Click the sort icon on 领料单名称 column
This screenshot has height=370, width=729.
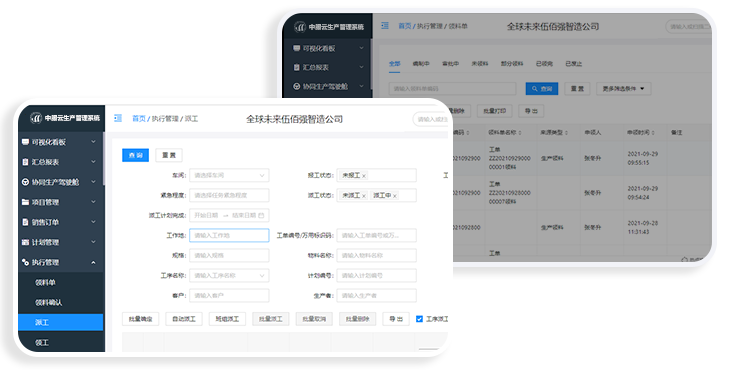pyautogui.click(x=520, y=133)
